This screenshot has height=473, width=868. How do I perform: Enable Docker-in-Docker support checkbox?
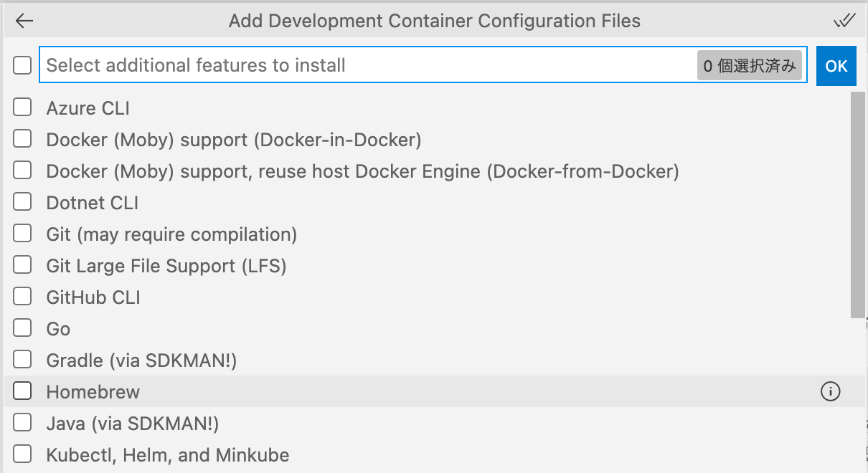[22, 139]
